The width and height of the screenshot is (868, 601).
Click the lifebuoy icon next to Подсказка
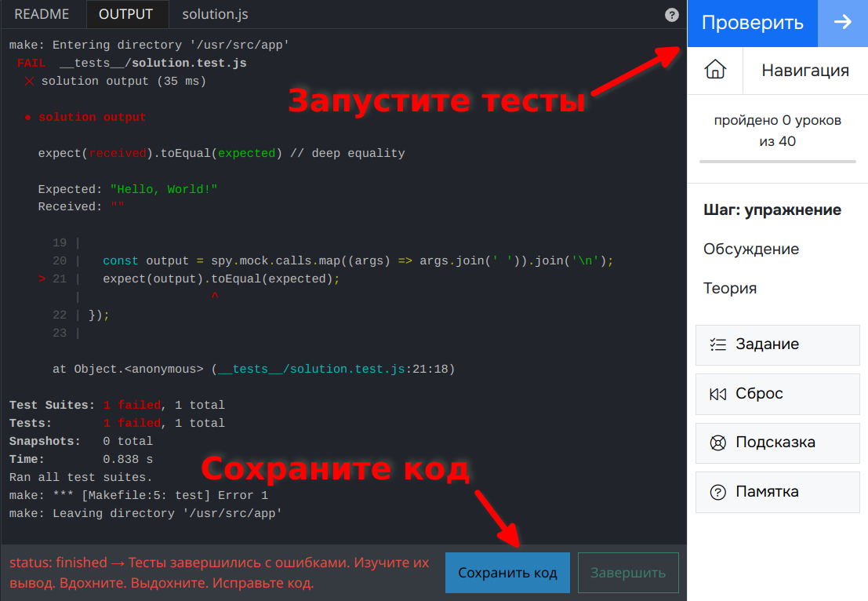(718, 443)
